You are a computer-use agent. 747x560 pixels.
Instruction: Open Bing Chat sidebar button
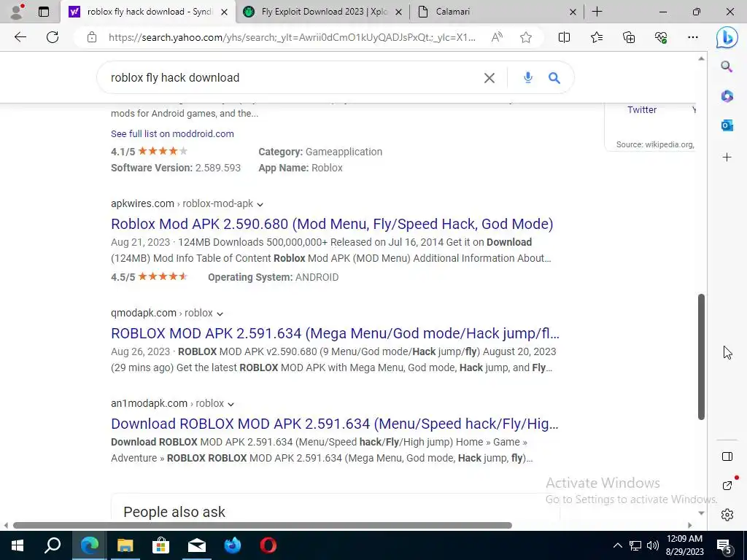[x=727, y=37]
